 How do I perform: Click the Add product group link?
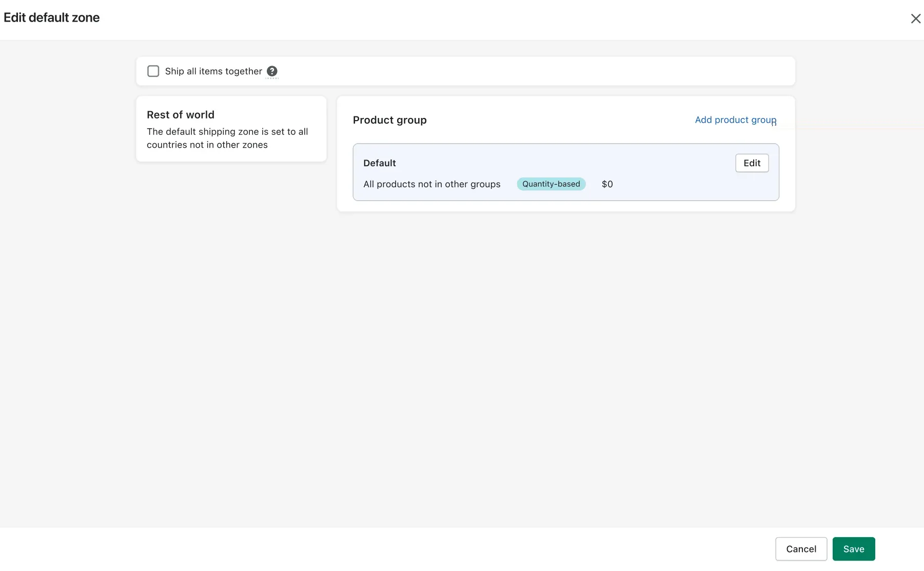pos(735,120)
